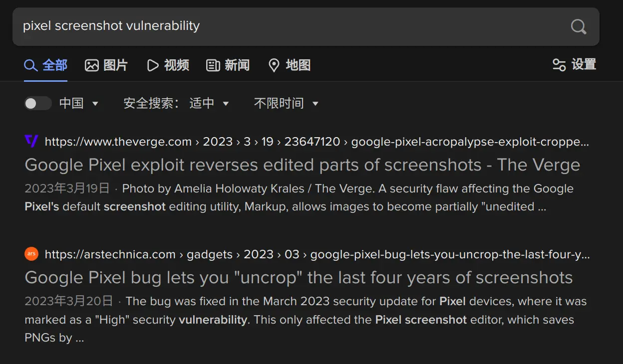Switch to the 新闻 tab
Screen dimensions: 623x364
point(228,65)
